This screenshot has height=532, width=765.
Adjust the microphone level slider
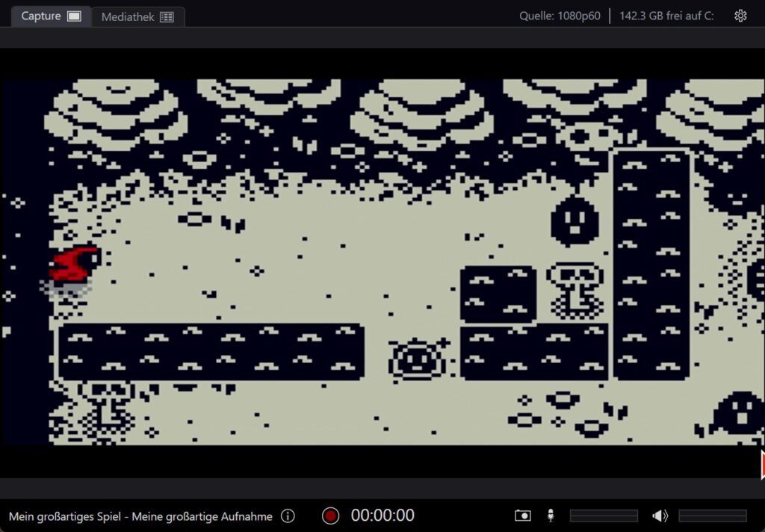[604, 516]
